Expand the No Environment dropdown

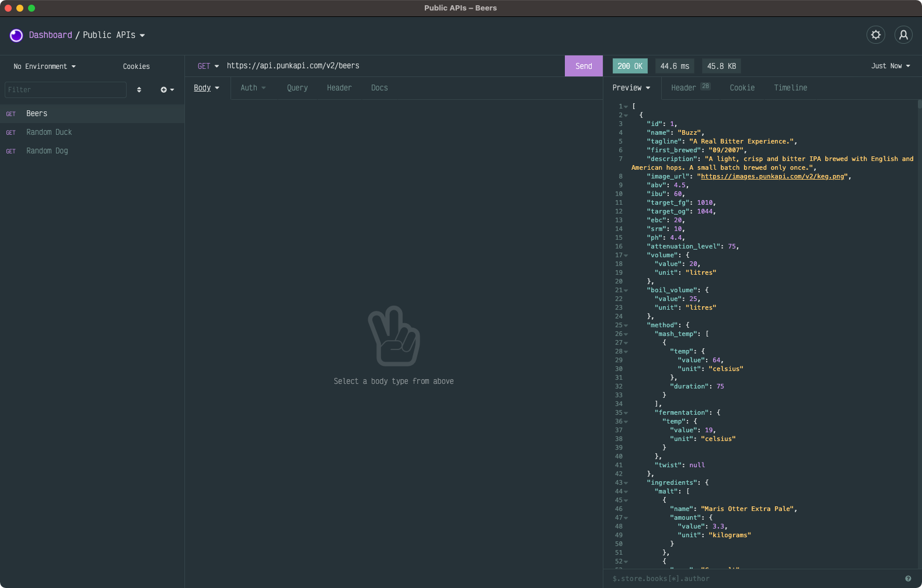[x=44, y=66]
